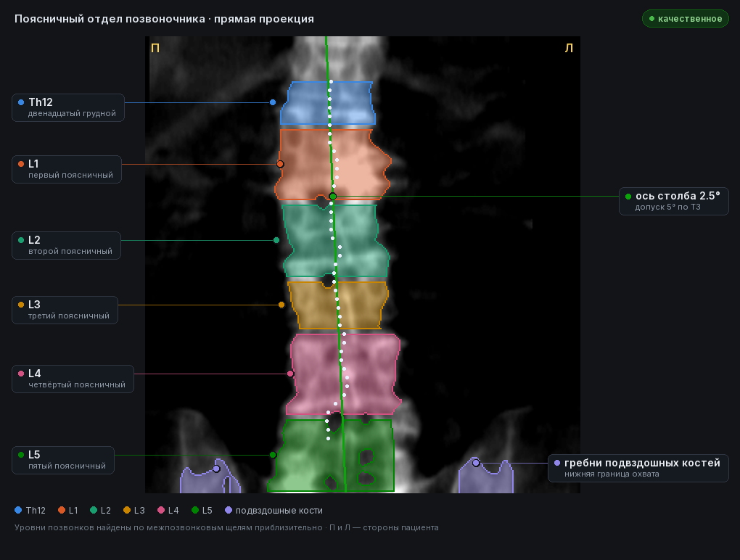Image resolution: width=740 pixels, height=560 pixels.
Task: Click the Th12 legend swatch
Action: (18, 510)
